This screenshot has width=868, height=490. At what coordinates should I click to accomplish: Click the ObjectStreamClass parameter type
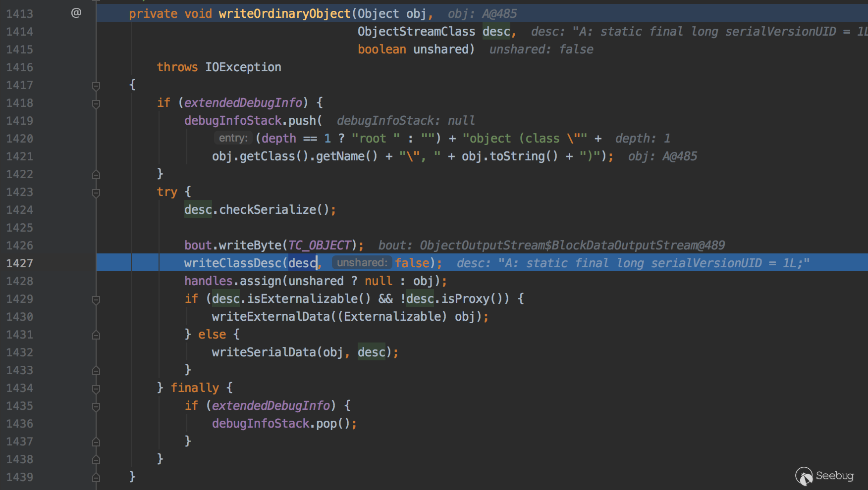(417, 31)
